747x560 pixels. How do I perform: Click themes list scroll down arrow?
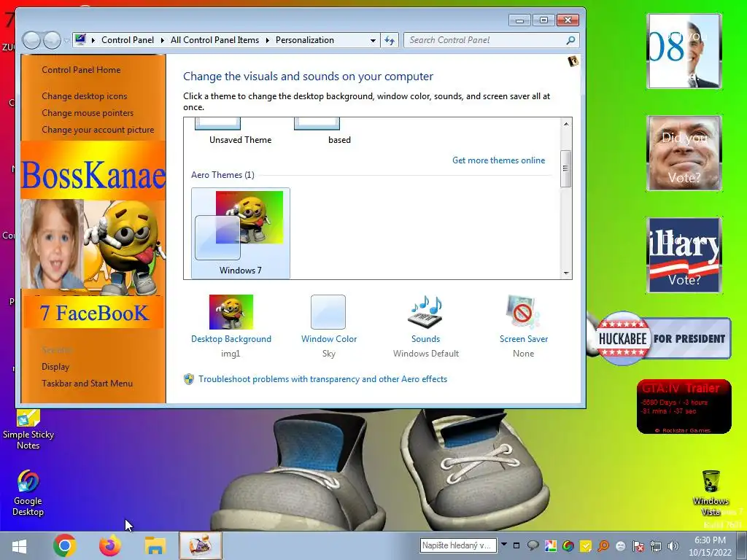point(566,273)
